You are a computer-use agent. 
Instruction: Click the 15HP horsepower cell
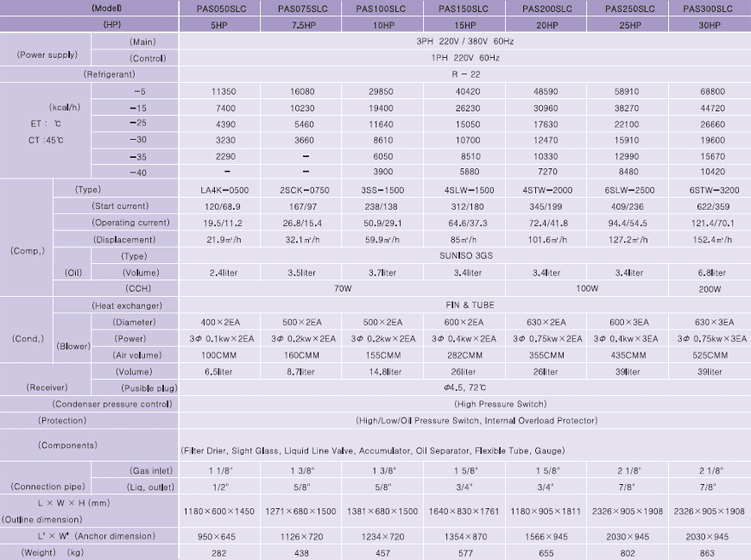(x=463, y=26)
